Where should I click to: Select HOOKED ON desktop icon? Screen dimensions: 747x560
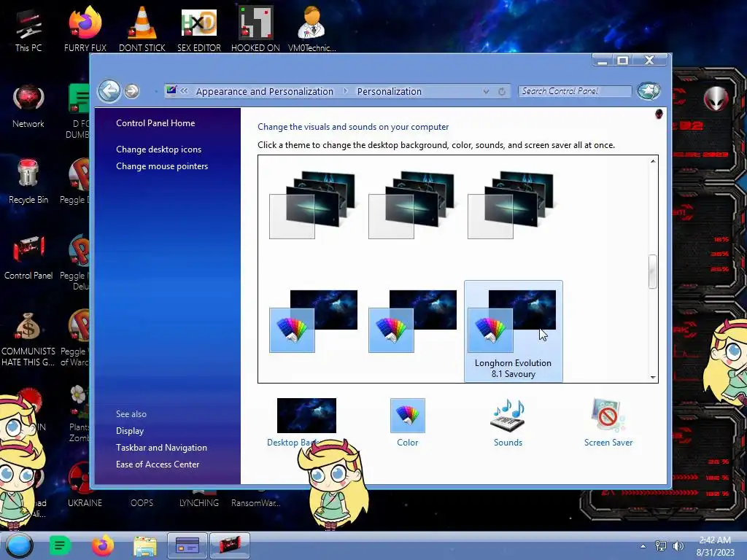point(255,29)
